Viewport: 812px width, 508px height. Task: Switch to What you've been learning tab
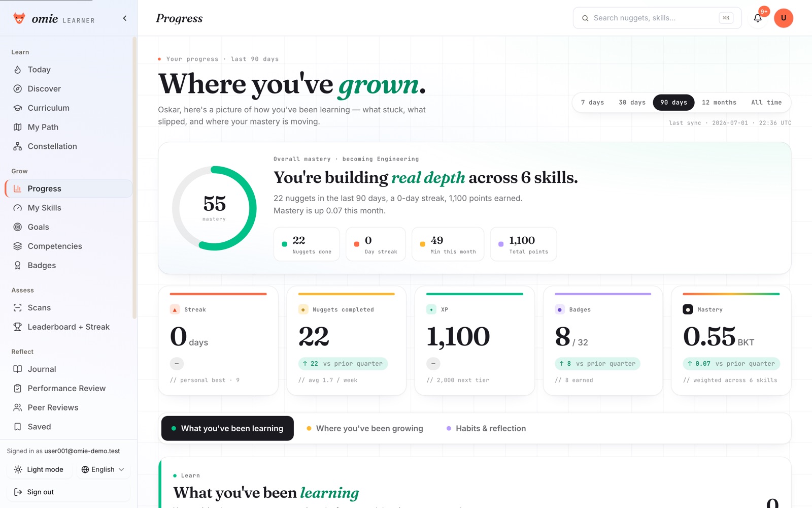(227, 428)
